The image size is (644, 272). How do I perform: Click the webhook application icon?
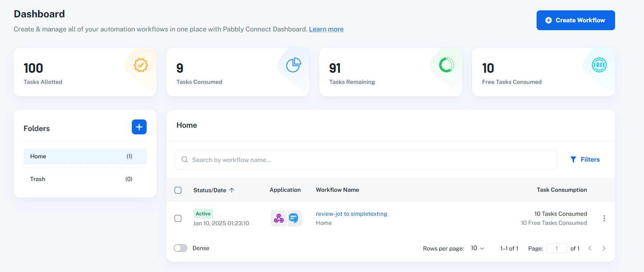tap(279, 218)
